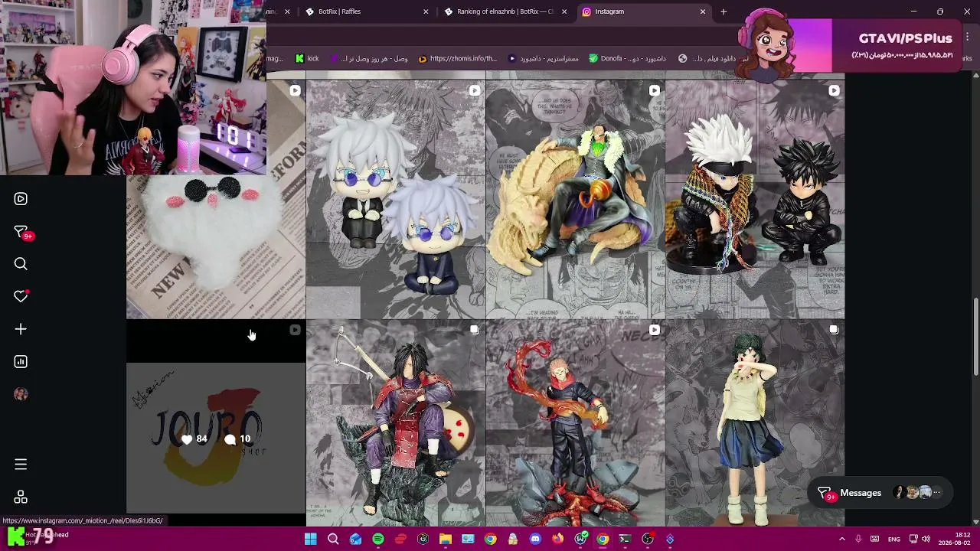Open the Windows Start menu

(311, 539)
